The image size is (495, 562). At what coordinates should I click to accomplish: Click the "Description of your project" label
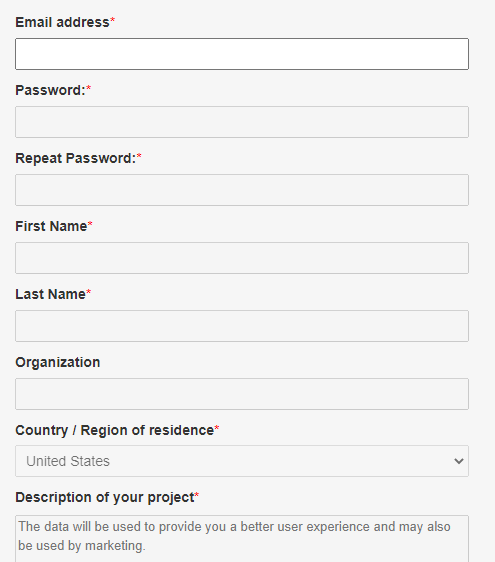pyautogui.click(x=105, y=497)
